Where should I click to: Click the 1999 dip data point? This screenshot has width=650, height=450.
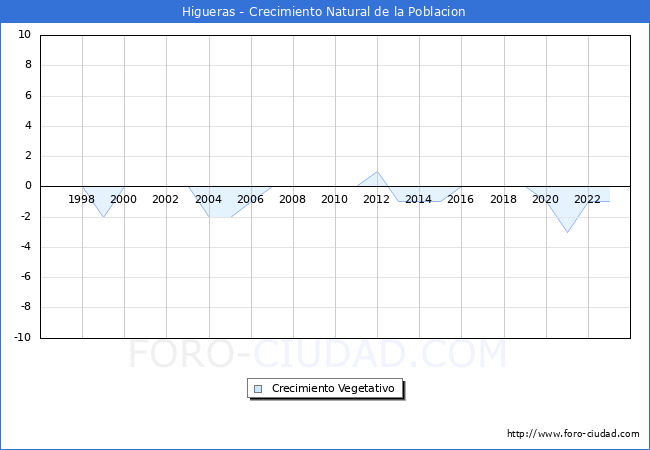(103, 217)
